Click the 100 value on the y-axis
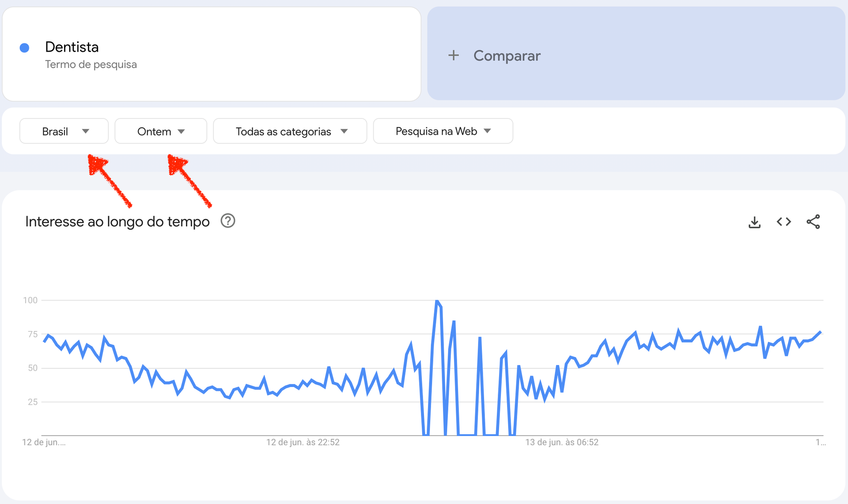This screenshot has width=848, height=504. point(30,300)
